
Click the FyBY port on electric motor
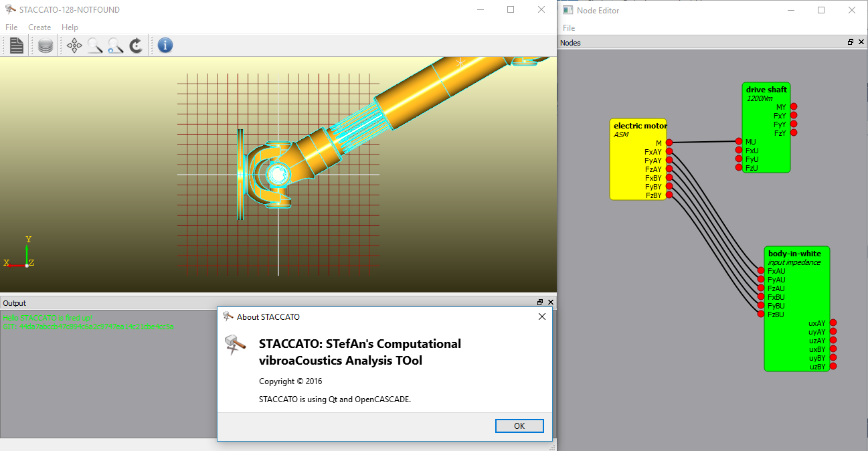click(x=670, y=187)
